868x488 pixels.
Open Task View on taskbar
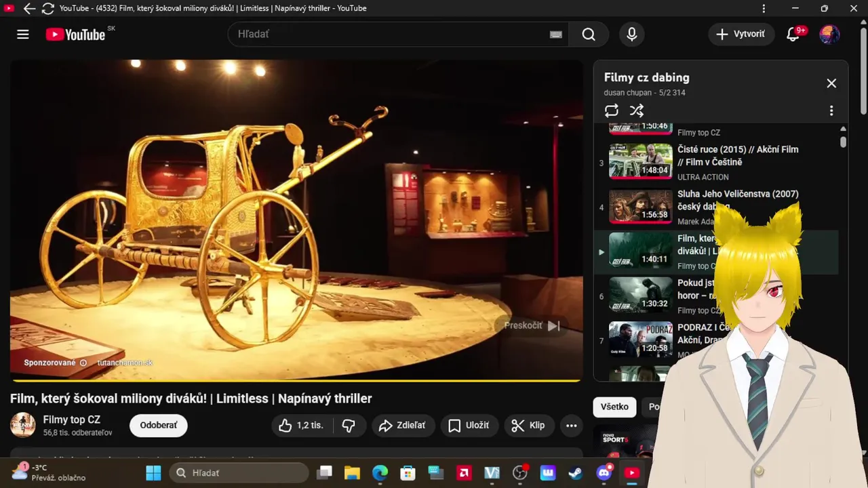(x=325, y=472)
